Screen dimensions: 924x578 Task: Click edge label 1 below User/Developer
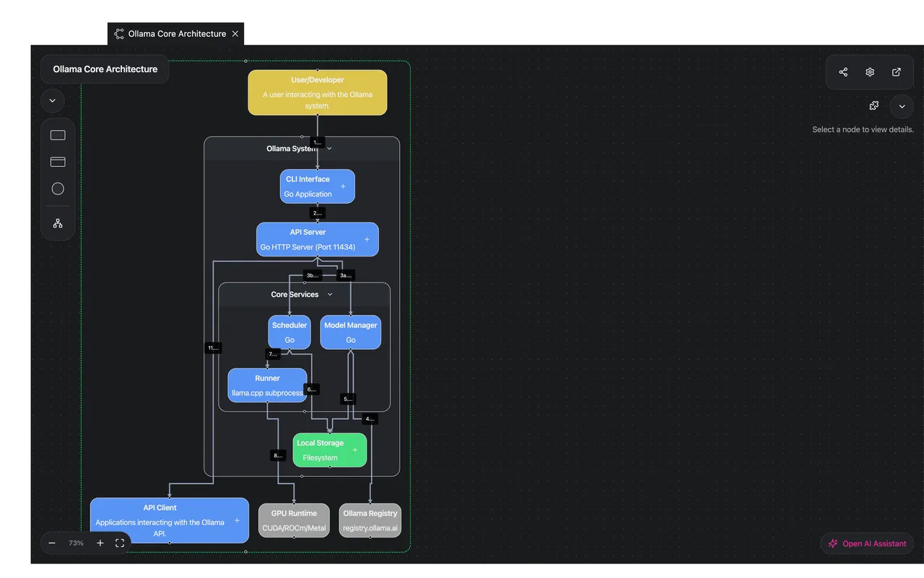[x=318, y=142]
